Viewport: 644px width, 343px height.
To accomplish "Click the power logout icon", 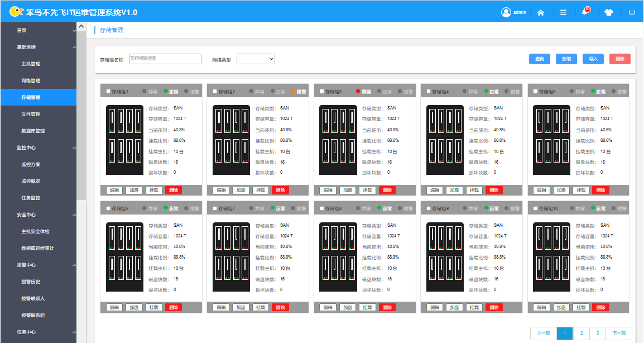I will [632, 12].
